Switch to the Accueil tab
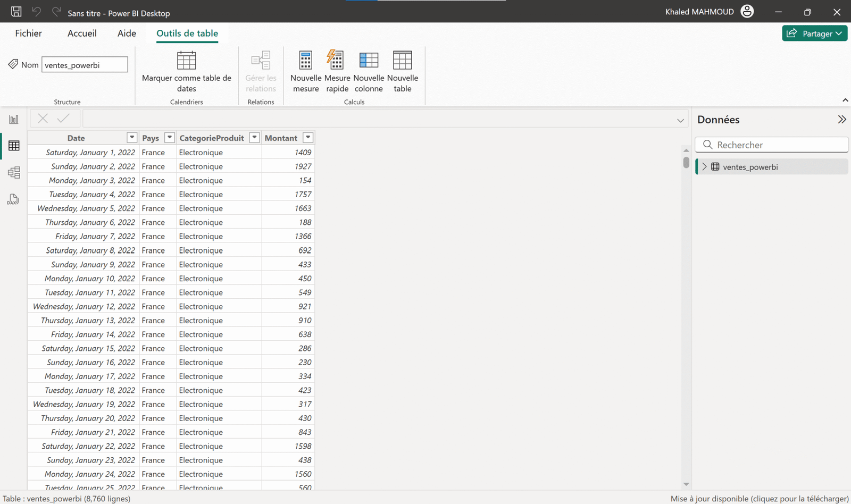 pyautogui.click(x=82, y=33)
